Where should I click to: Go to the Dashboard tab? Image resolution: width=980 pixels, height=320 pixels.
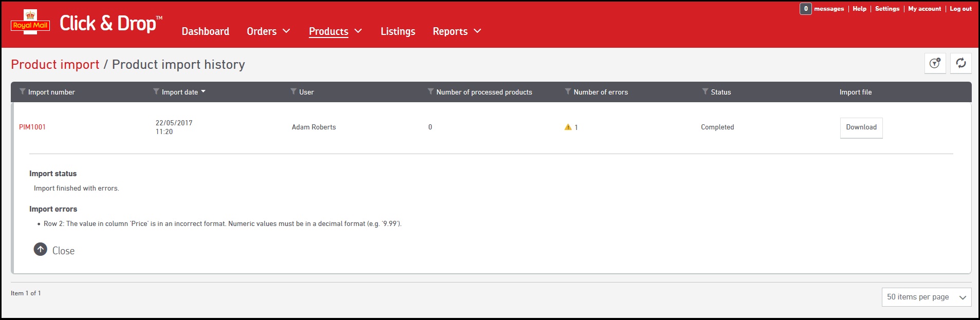click(x=206, y=31)
